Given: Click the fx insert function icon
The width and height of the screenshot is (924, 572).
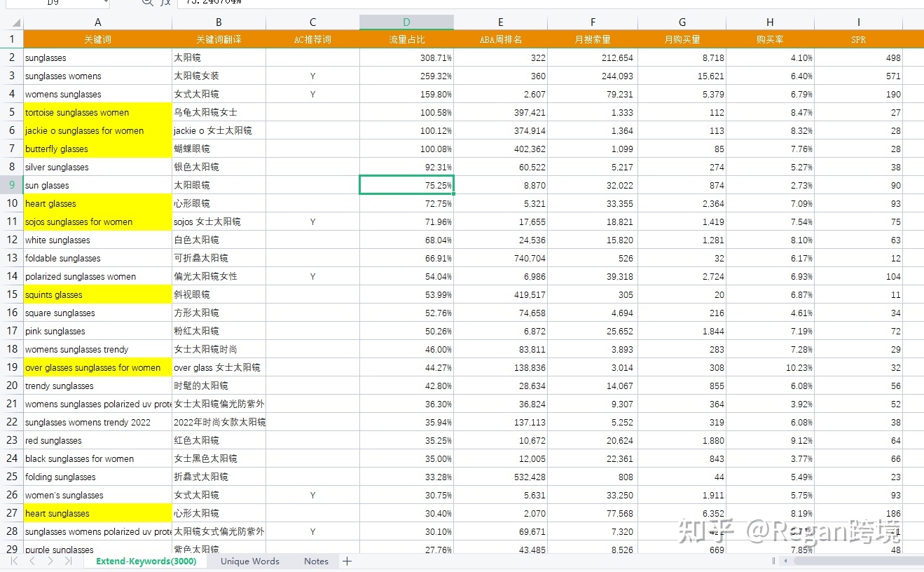Looking at the screenshot, I should (165, 2).
